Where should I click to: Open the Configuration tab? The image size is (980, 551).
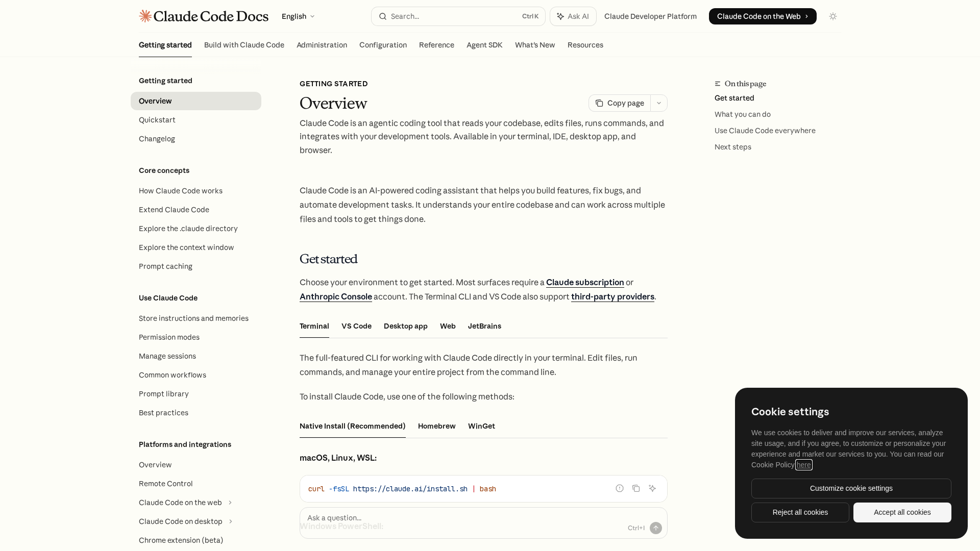coord(383,45)
